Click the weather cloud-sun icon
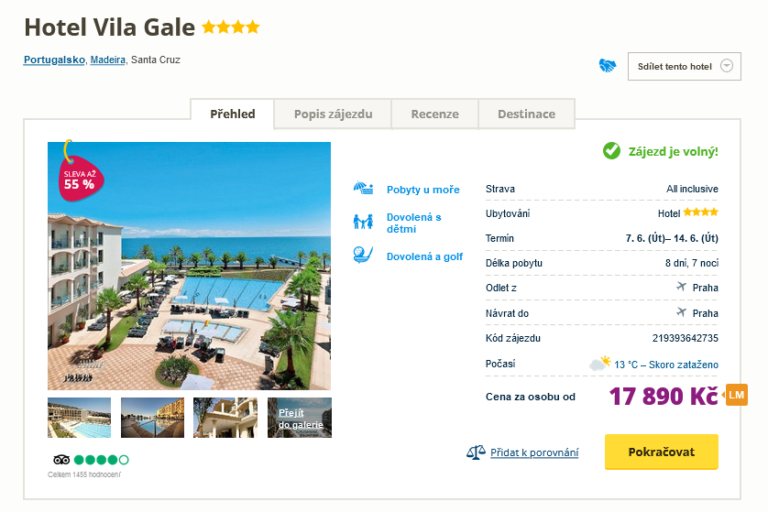 600,364
